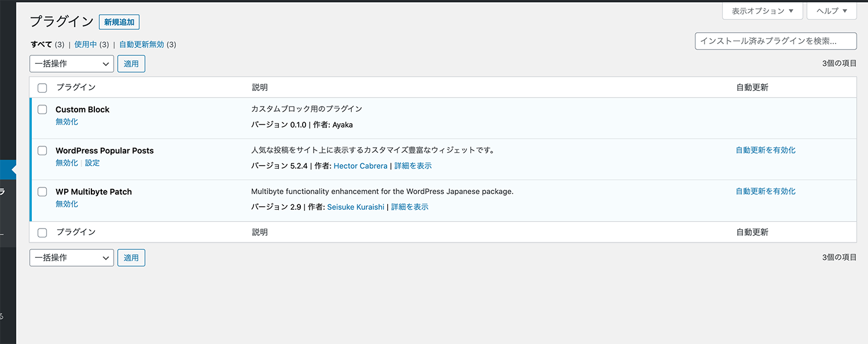Screen dimensions: 868x344
Task: Enable auto-updates for WordPress Popular Posts
Action: 765,149
